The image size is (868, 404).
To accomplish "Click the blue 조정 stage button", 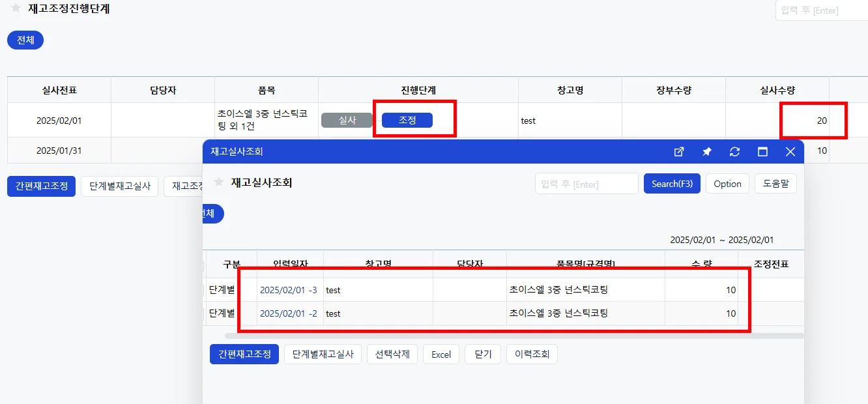I will coord(407,120).
